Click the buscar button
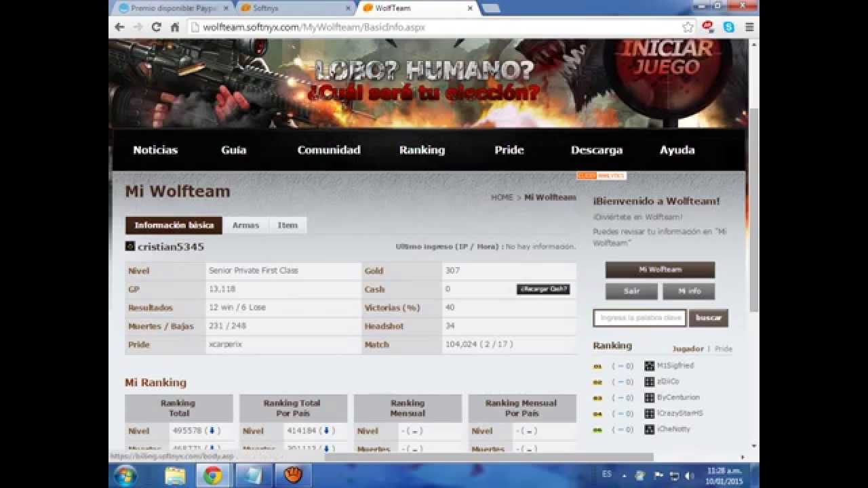Viewport: 868px width, 488px height. click(x=709, y=318)
